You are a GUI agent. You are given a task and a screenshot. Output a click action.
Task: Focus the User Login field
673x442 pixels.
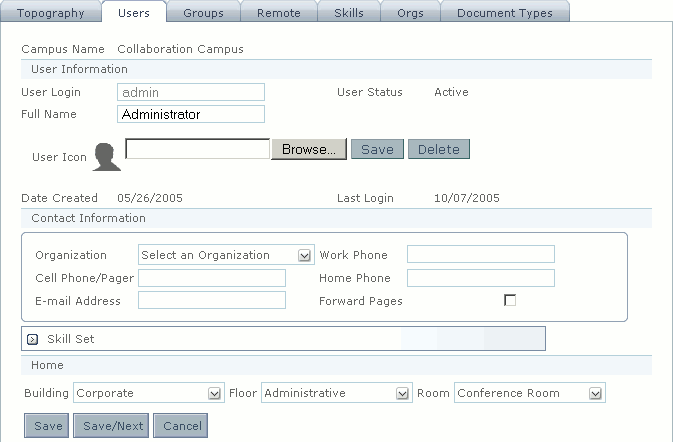tap(191, 92)
